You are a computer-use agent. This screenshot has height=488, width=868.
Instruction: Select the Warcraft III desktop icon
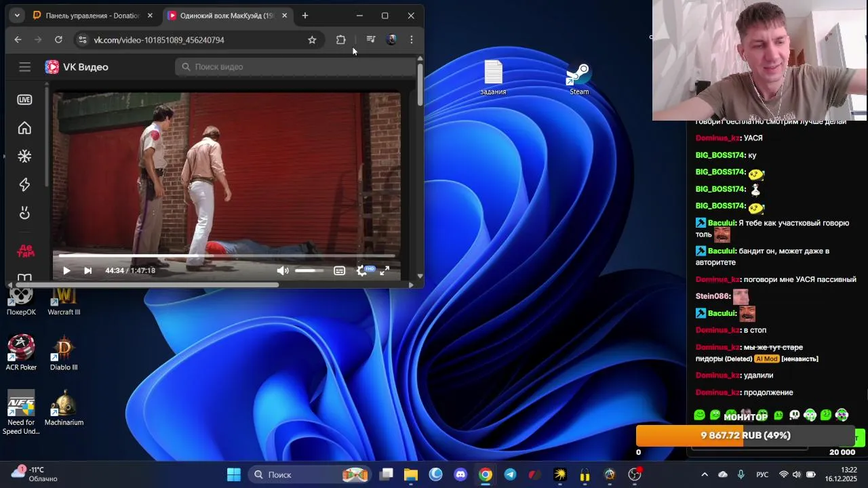(x=64, y=299)
